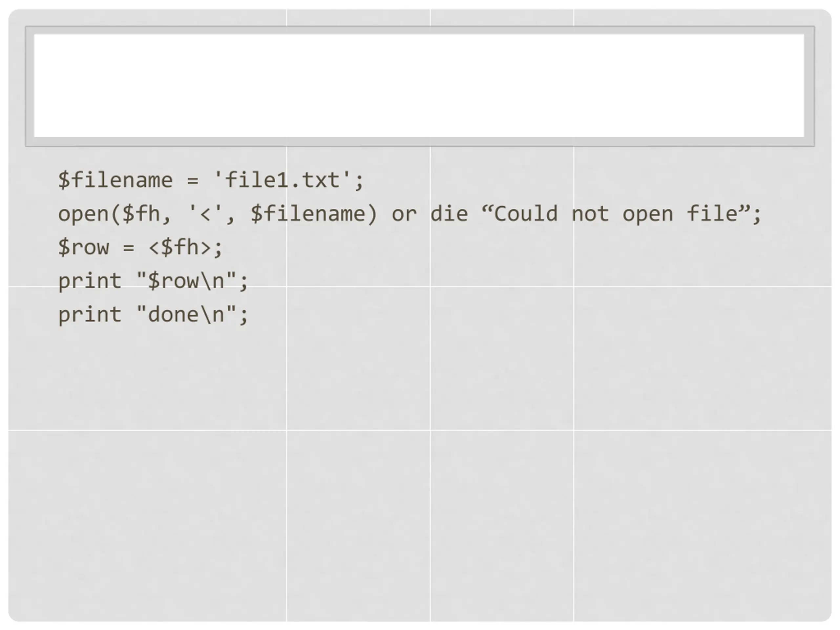The height and width of the screenshot is (630, 840).
Task: Click the '<' read mode string
Action: [x=205, y=214]
